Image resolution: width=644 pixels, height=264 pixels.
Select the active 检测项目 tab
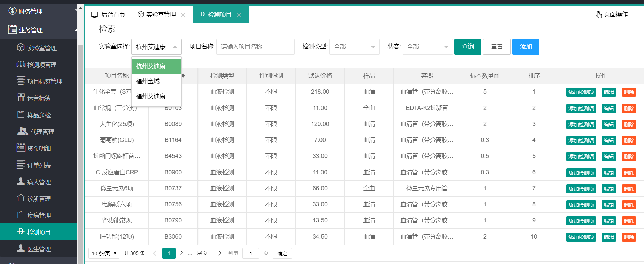click(220, 15)
